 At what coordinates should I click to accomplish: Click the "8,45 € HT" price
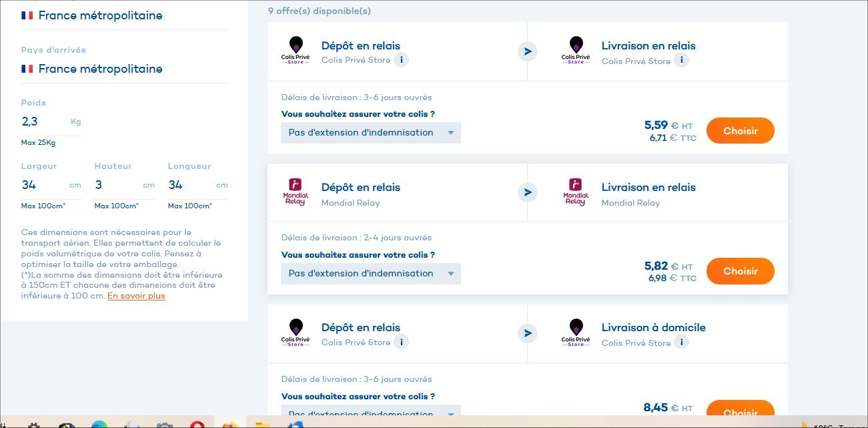pos(669,407)
